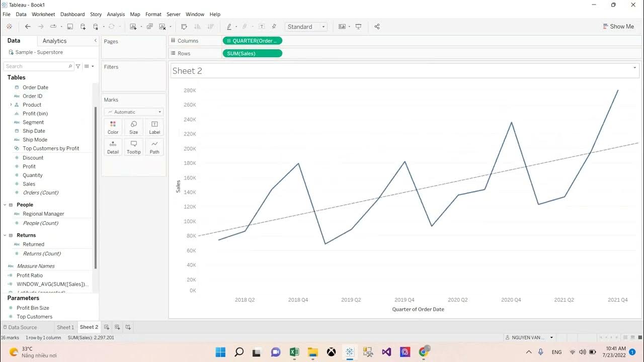Collapse the People table section

pos(5,205)
